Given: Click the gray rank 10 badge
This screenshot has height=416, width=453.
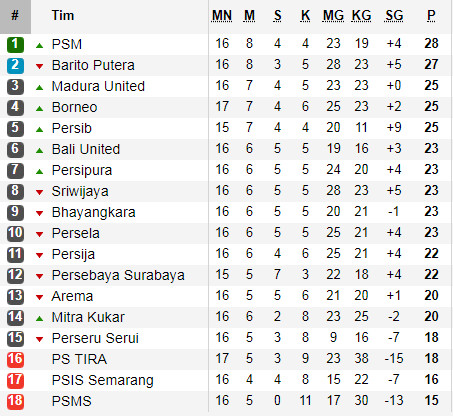Looking at the screenshot, I should click(x=15, y=233).
